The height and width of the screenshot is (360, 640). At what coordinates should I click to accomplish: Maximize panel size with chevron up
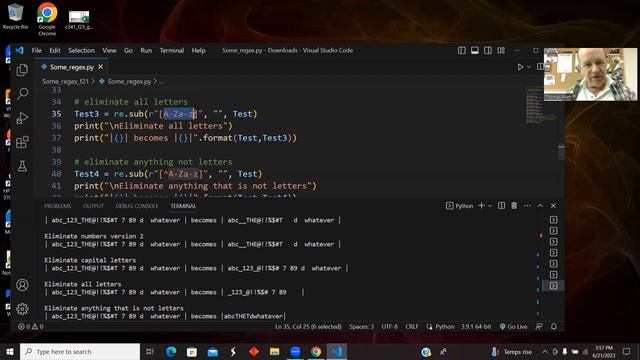(540, 206)
